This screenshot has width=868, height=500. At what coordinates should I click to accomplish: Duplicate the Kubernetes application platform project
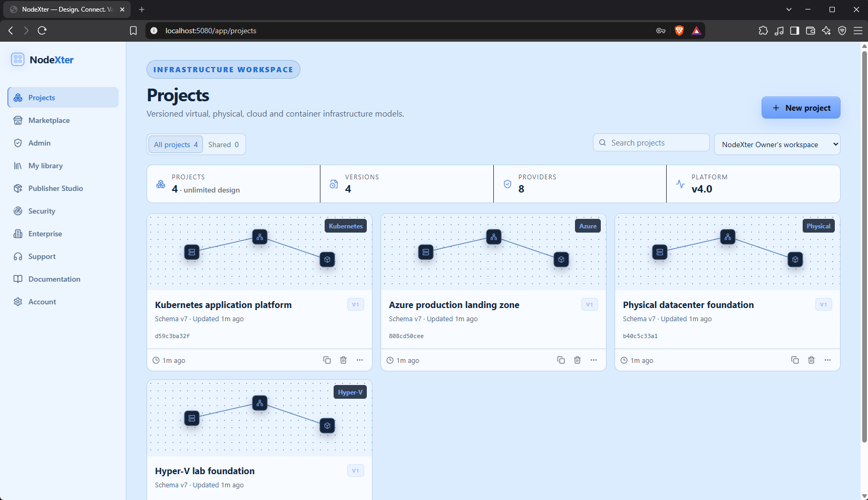tap(327, 360)
